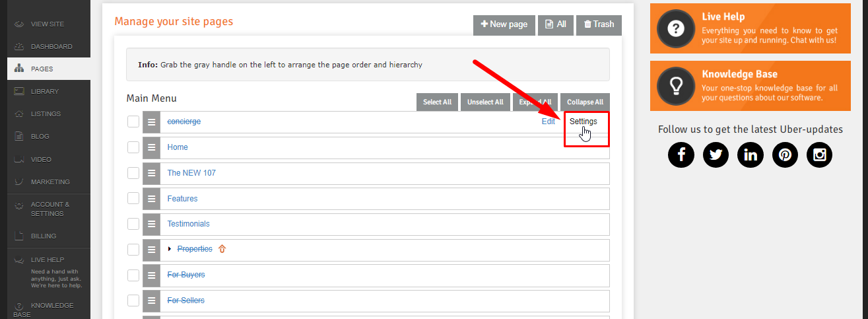Open the Twitter social icon
Image resolution: width=868 pixels, height=319 pixels.
pos(716,155)
